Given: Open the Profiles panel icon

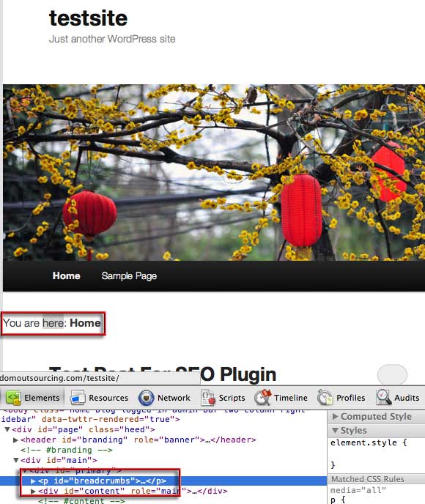Looking at the screenshot, I should [x=325, y=398].
